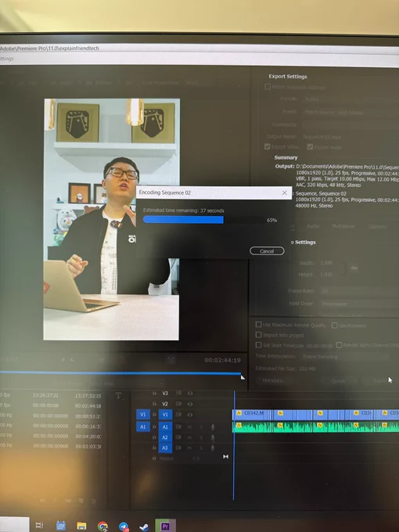Open Preset Match Source dropdown
The height and width of the screenshot is (532, 399).
click(x=350, y=112)
